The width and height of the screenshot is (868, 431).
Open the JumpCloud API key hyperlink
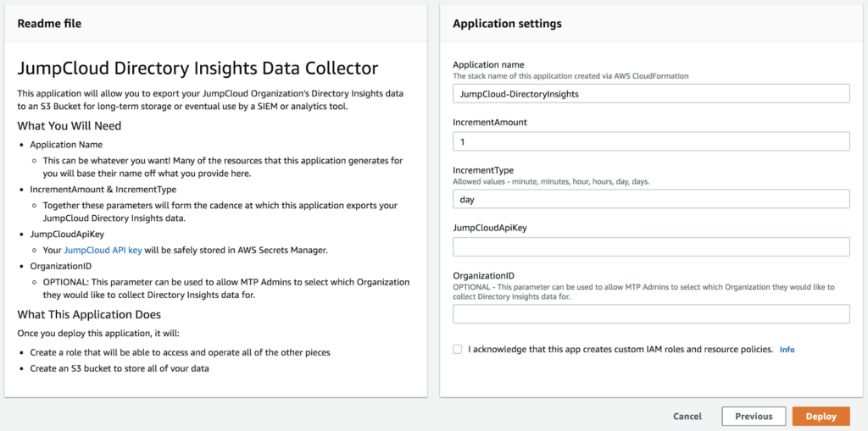coord(103,250)
